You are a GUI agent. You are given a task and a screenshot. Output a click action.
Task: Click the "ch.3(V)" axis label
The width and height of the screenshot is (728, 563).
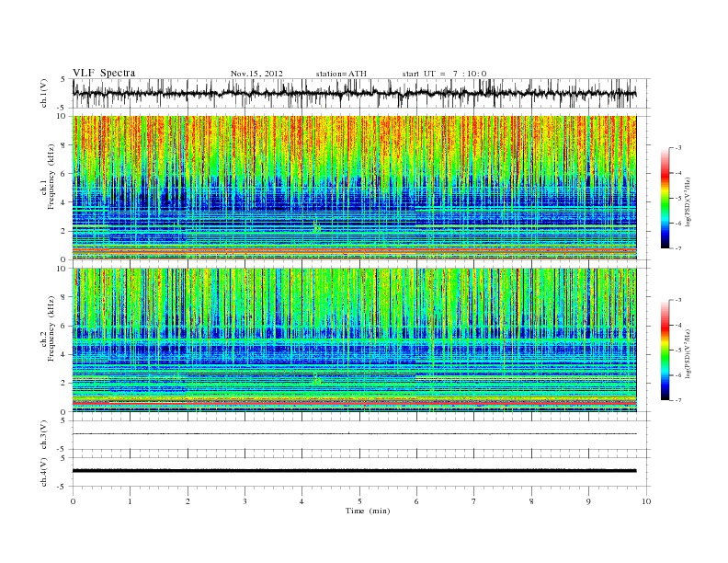coord(44,435)
